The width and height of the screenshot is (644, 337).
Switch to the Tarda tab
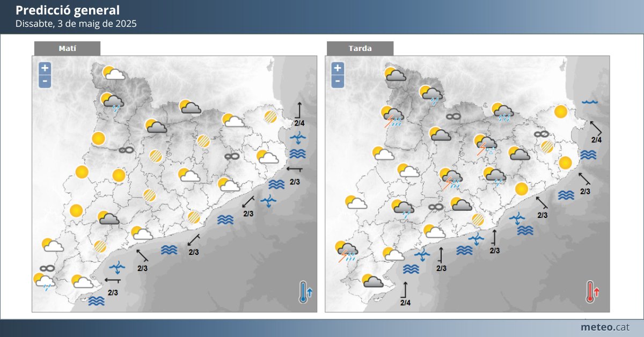[360, 48]
